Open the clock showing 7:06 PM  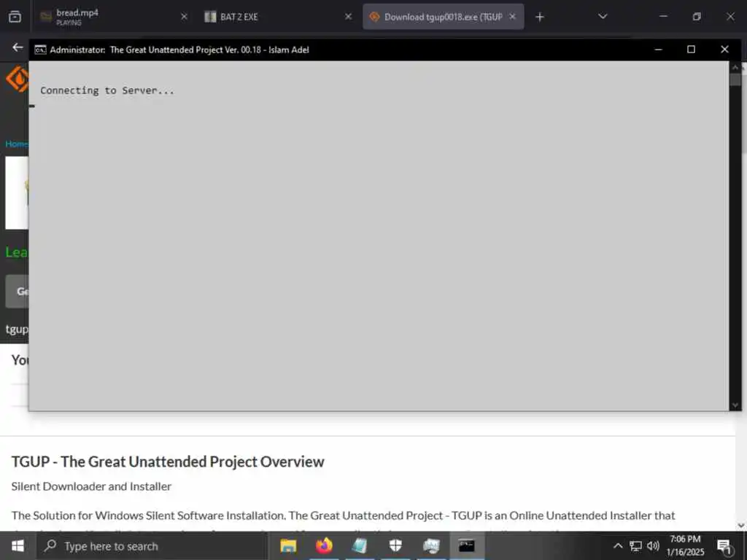685,545
